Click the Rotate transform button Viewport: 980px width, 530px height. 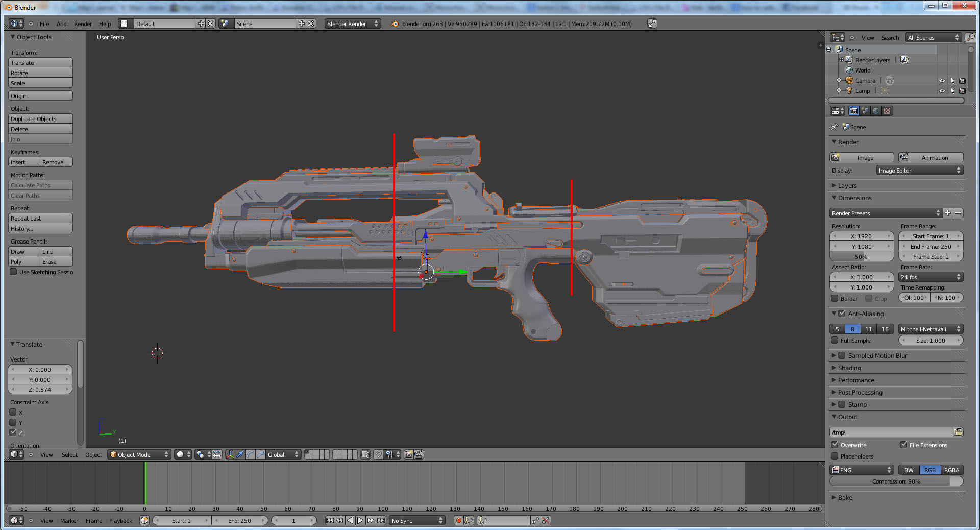click(40, 73)
